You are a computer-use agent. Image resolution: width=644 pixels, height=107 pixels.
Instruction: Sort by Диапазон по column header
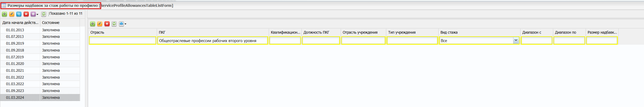pyautogui.click(x=569, y=32)
